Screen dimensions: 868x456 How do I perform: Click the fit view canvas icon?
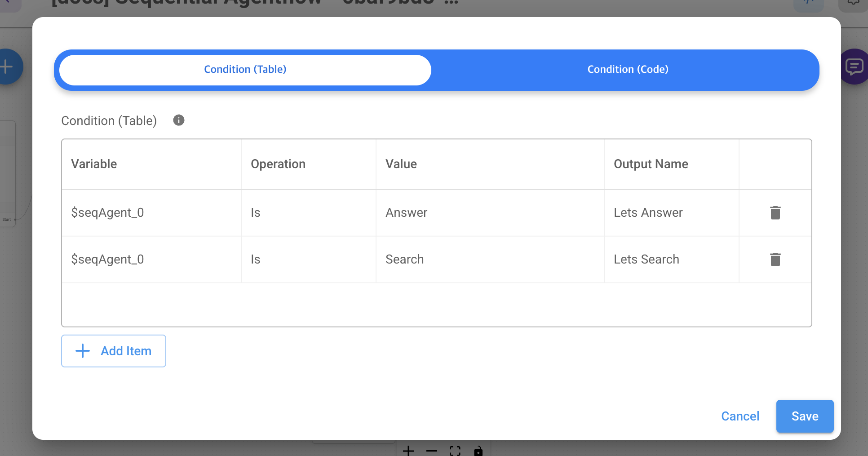(x=455, y=450)
